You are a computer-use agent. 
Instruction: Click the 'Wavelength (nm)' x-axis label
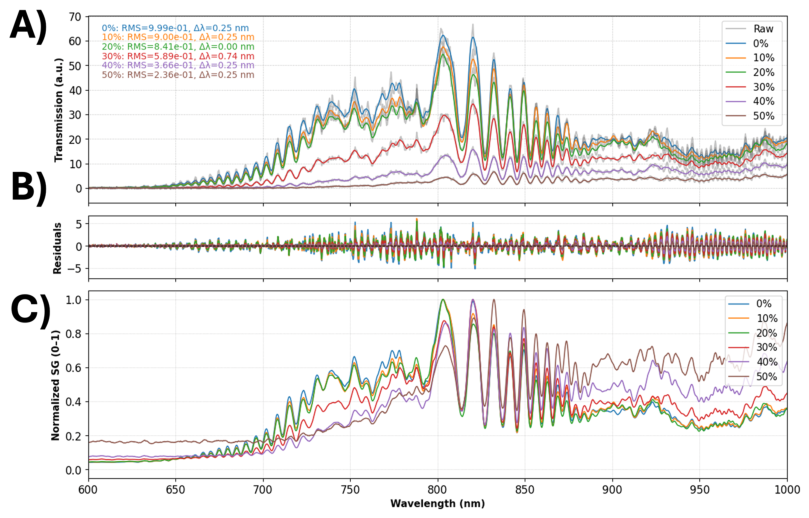pyautogui.click(x=438, y=503)
